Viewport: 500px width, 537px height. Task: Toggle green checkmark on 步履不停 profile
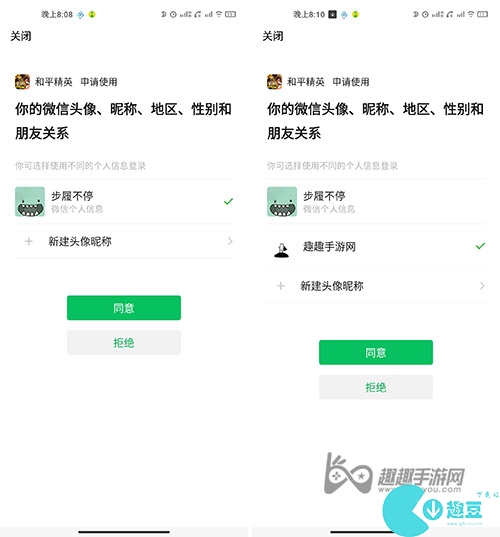(228, 201)
